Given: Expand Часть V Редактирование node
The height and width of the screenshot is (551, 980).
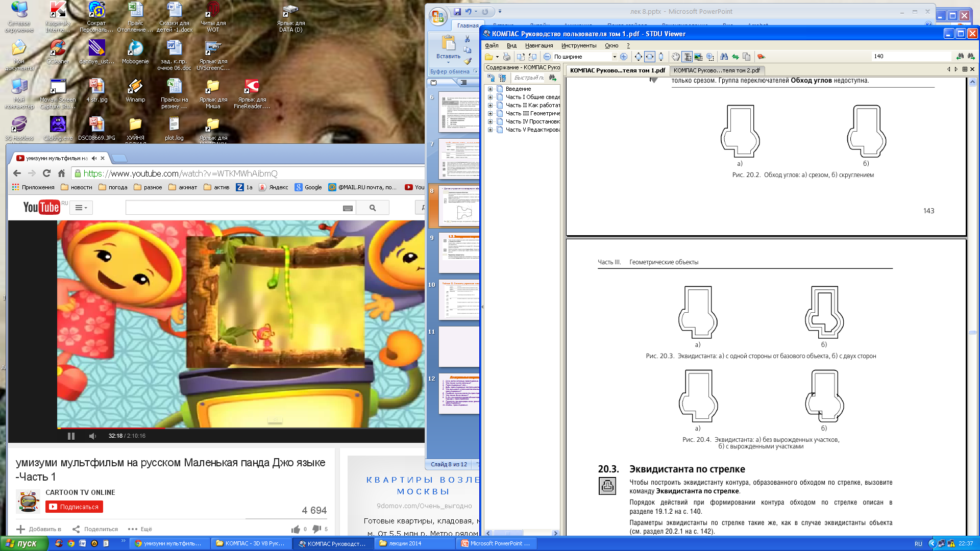Looking at the screenshot, I should point(490,130).
